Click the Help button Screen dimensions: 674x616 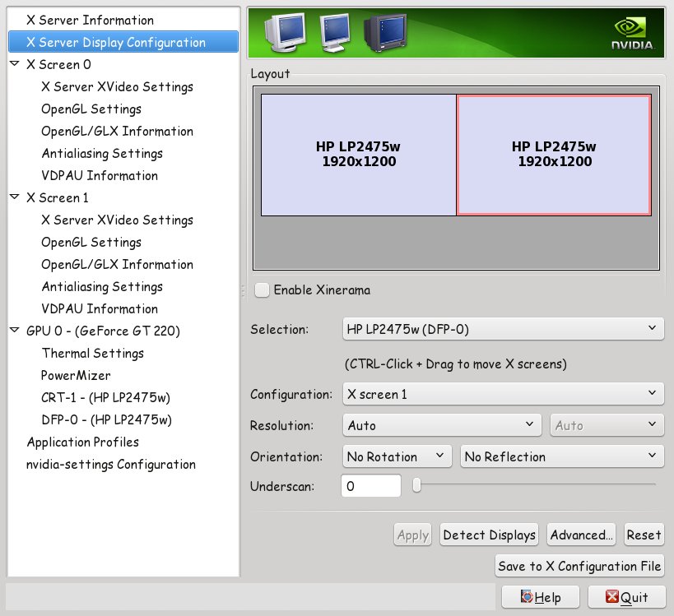[541, 596]
